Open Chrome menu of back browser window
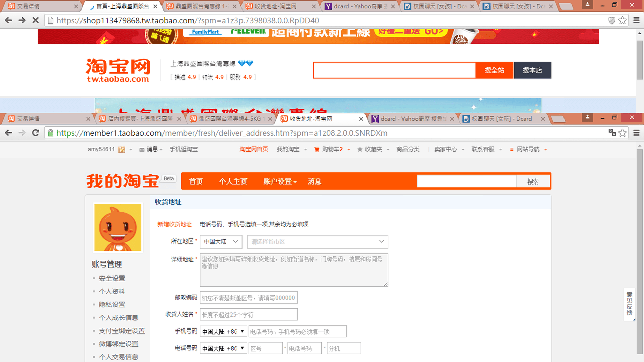The width and height of the screenshot is (644, 362). click(636, 20)
